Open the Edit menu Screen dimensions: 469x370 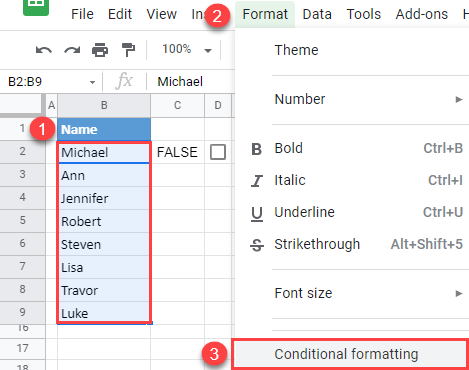(120, 14)
